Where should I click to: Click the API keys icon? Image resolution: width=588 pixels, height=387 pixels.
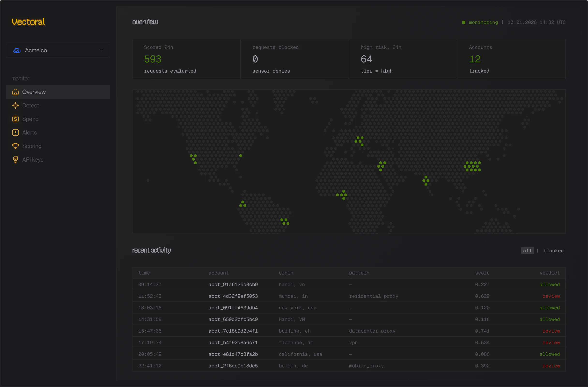coord(15,160)
